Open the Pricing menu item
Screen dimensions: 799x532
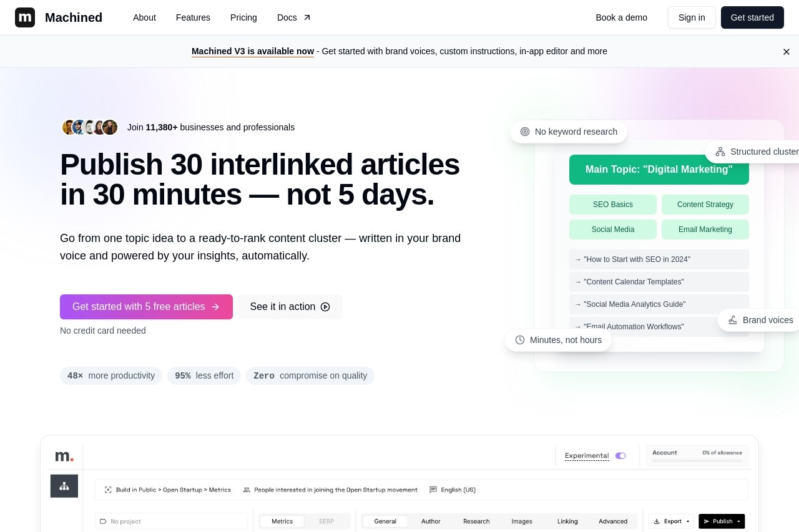(243, 17)
